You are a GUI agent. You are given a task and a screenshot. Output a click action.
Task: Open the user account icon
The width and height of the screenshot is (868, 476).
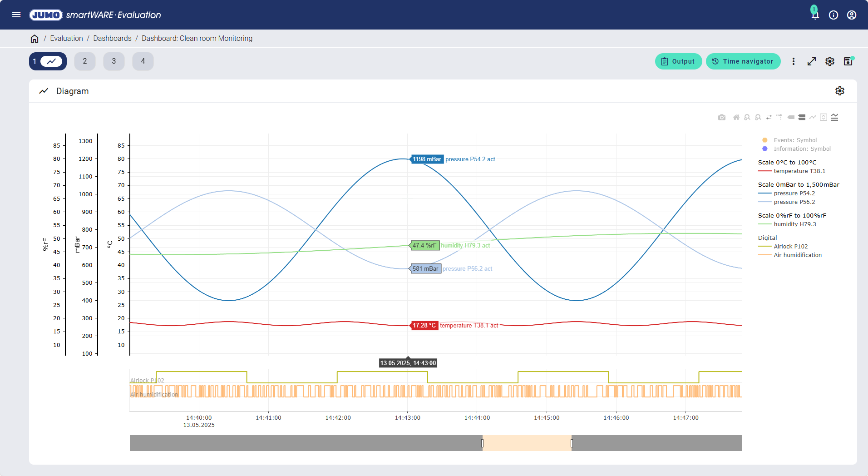click(851, 15)
